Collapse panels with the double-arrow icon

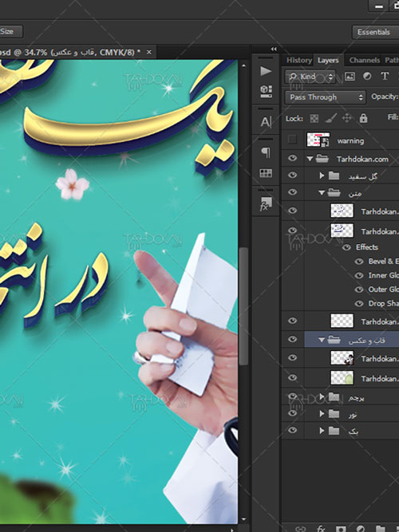274,49
